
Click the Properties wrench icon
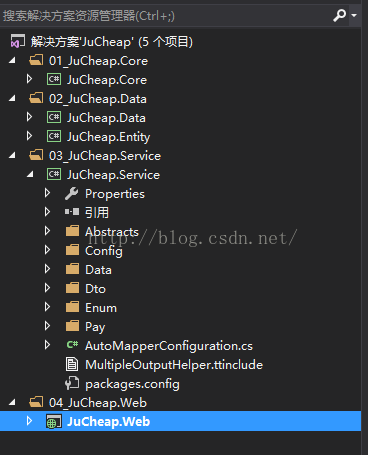pos(72,193)
